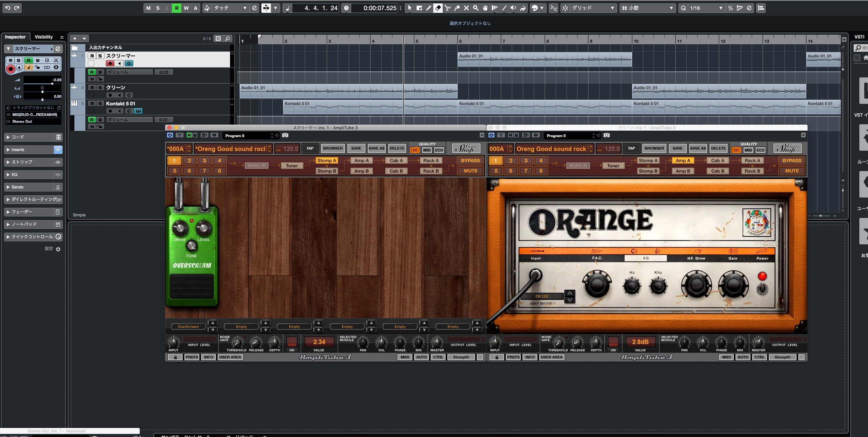Open the track search magnifier icon

227,39
